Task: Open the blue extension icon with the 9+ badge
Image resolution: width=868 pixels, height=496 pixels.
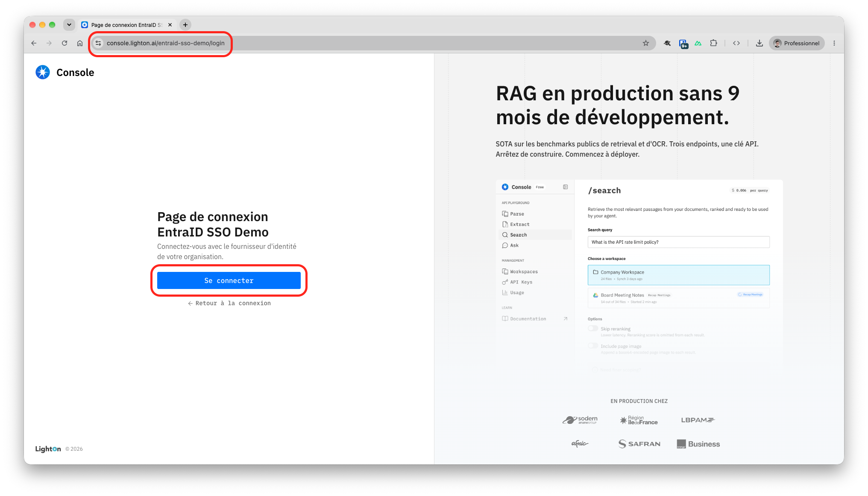Action: coord(683,44)
